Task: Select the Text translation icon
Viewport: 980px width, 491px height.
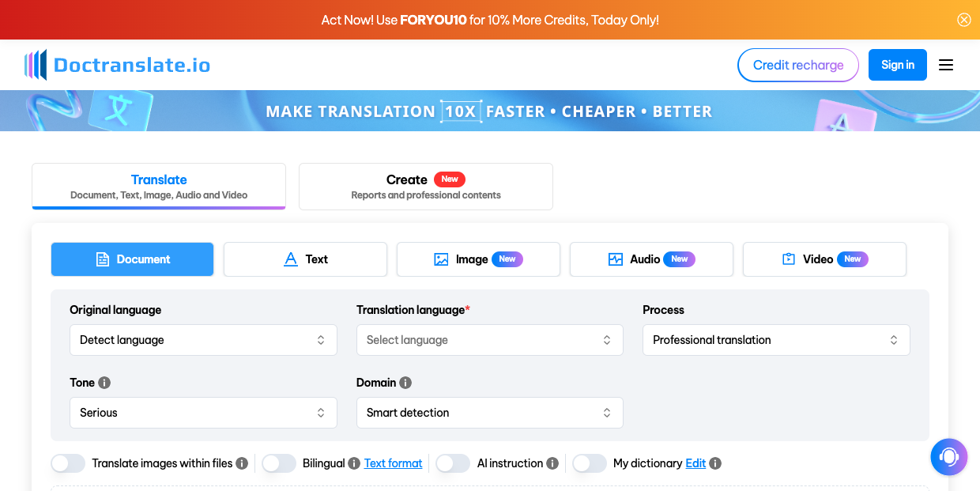Action: pos(290,259)
